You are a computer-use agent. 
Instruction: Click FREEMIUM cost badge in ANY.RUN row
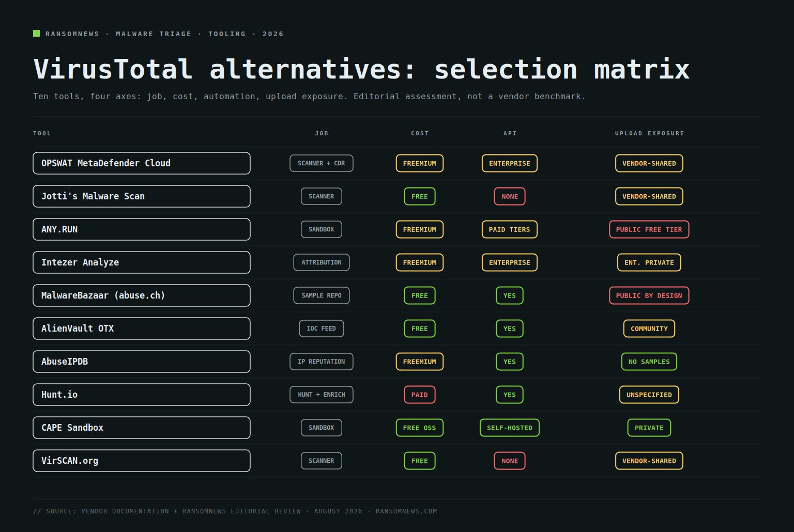tap(420, 229)
